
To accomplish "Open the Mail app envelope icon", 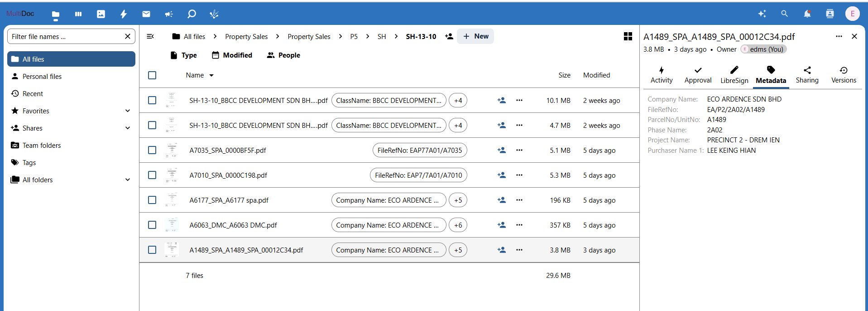I will [x=146, y=14].
